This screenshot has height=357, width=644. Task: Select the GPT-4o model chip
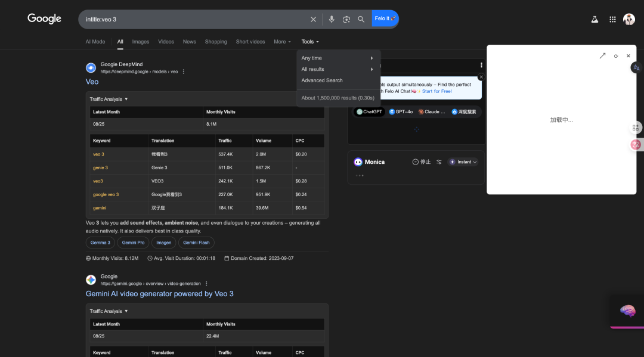tap(401, 111)
